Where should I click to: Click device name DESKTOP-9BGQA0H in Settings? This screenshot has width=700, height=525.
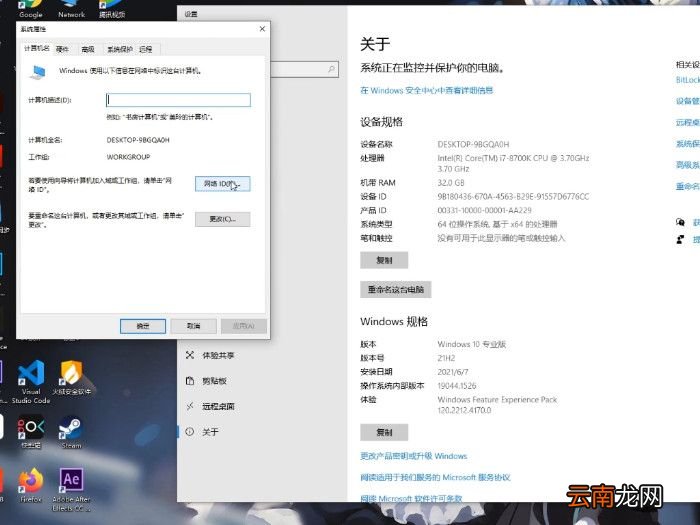(473, 144)
